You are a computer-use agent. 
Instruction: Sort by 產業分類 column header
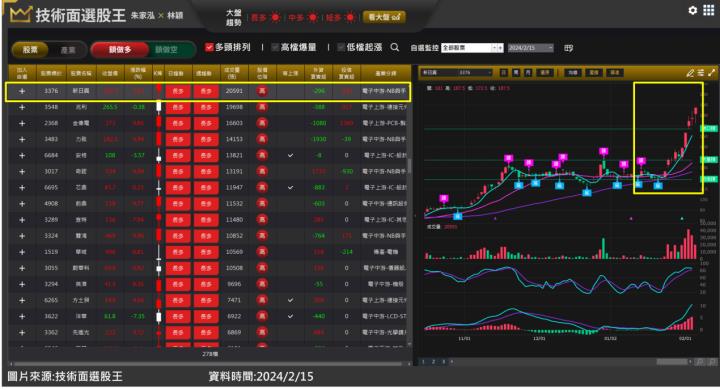point(386,73)
